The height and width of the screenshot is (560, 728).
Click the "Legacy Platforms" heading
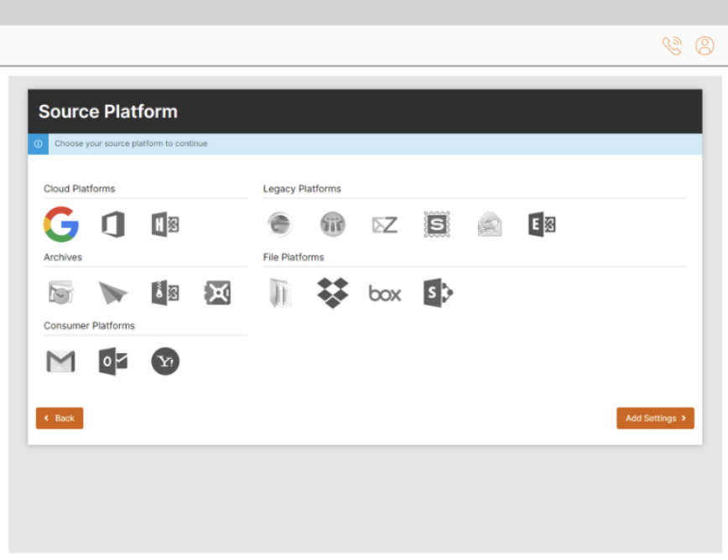(302, 189)
